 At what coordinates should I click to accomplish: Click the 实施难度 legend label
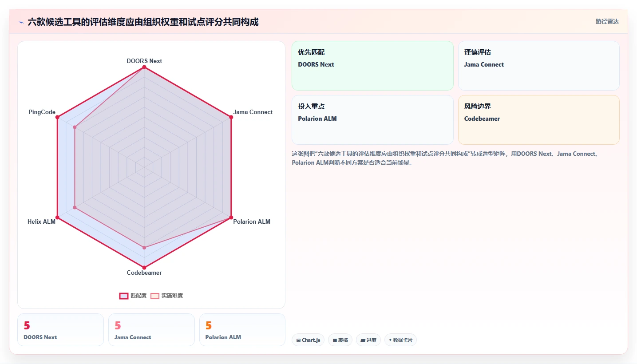[172, 296]
